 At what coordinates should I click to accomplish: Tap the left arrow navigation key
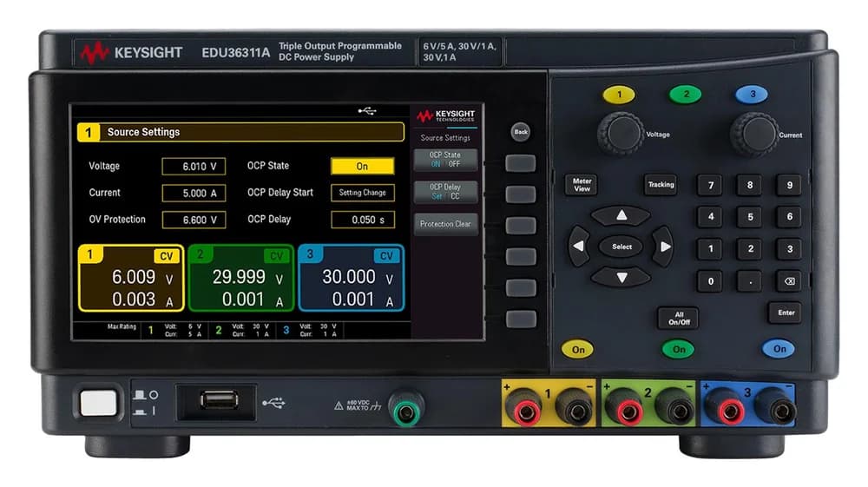point(579,247)
